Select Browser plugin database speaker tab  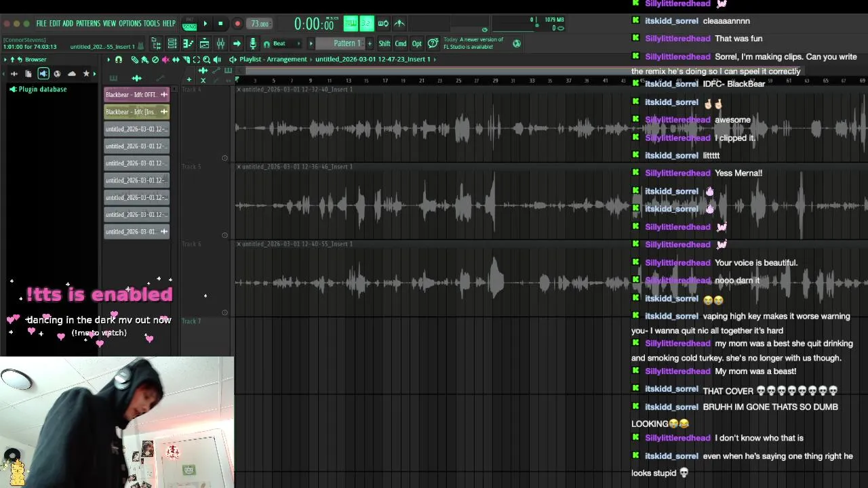(x=43, y=73)
